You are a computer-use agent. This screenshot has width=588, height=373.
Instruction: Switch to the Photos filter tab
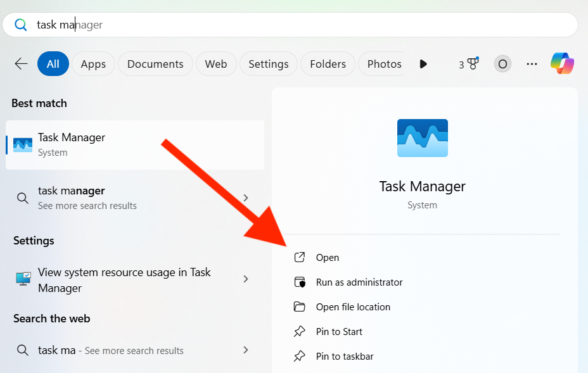[x=381, y=64]
